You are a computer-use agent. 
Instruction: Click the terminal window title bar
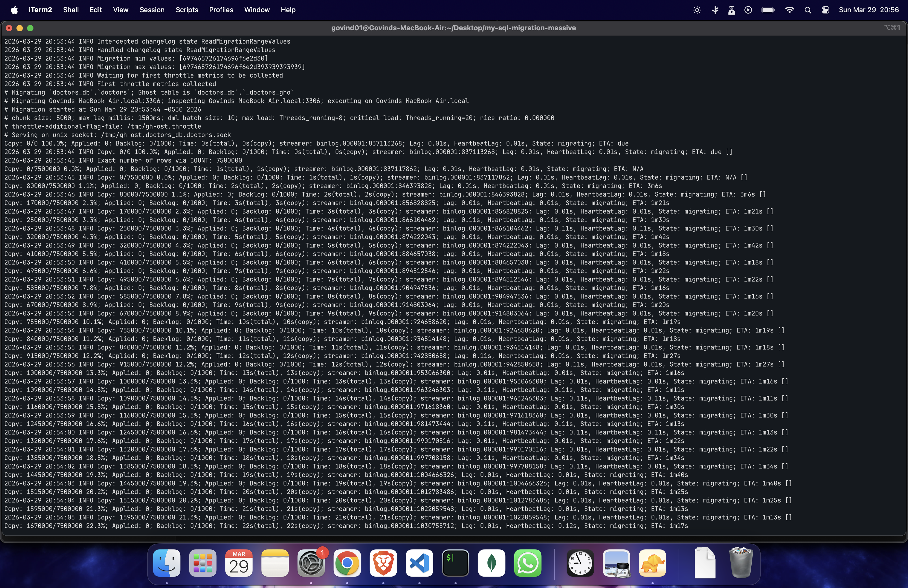453,28
